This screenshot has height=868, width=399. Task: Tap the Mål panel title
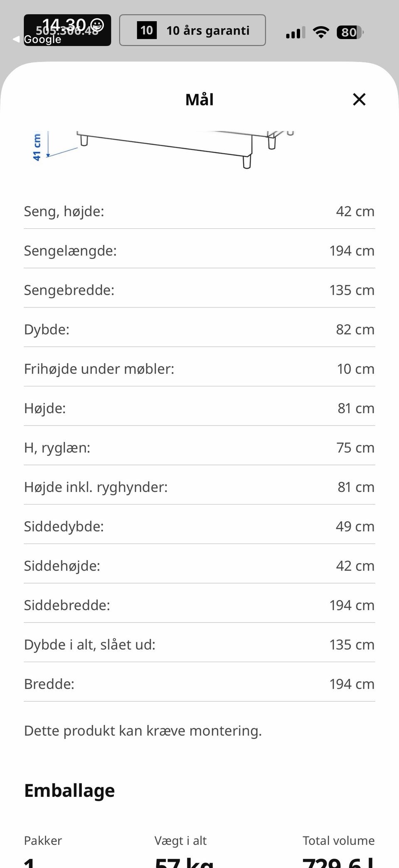[199, 100]
